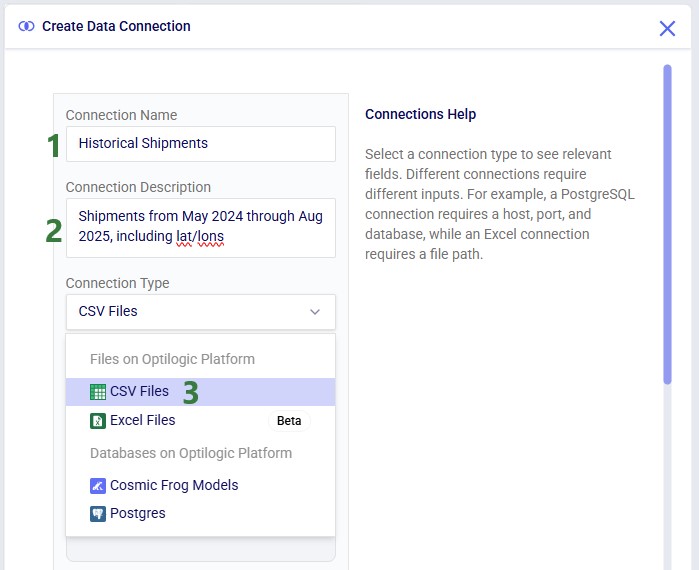The width and height of the screenshot is (699, 570).
Task: Click the green CSV spreadsheet icon
Action: tap(98, 392)
